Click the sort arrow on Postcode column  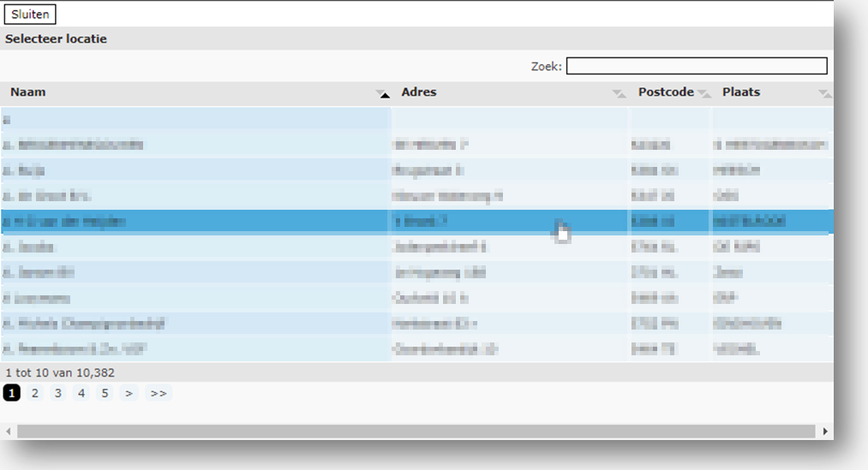coord(703,93)
